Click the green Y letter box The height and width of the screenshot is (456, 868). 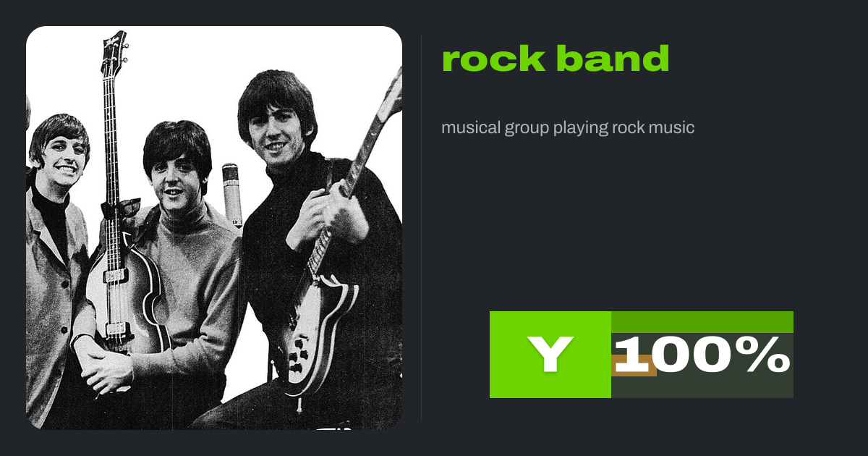click(x=550, y=355)
